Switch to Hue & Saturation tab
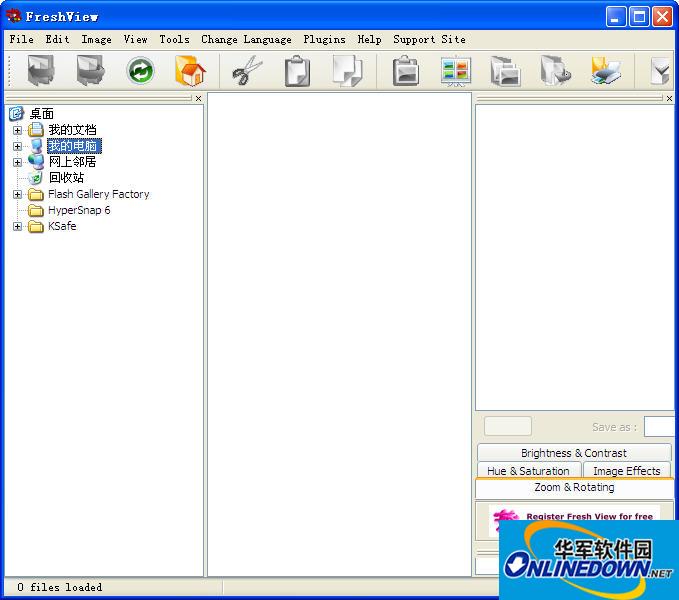The width and height of the screenshot is (679, 600). 528,471
